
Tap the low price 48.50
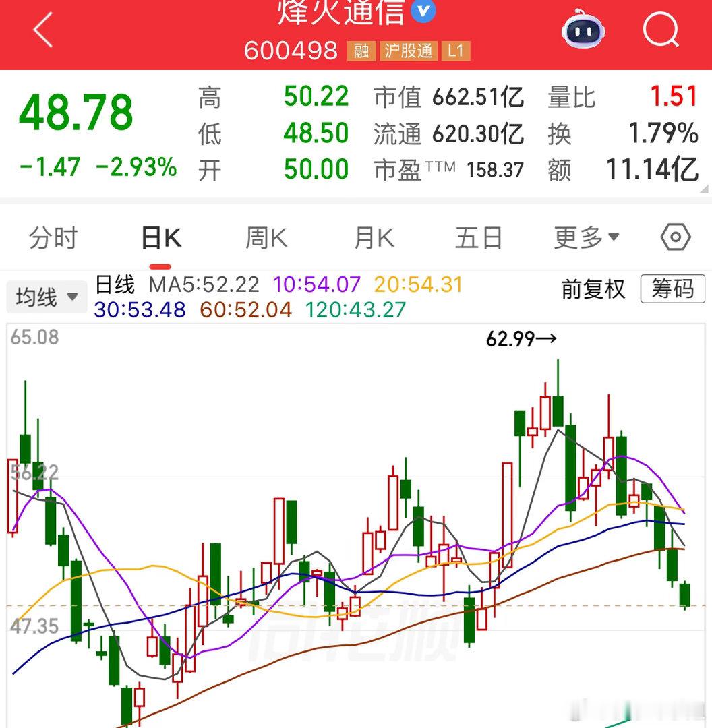(316, 133)
